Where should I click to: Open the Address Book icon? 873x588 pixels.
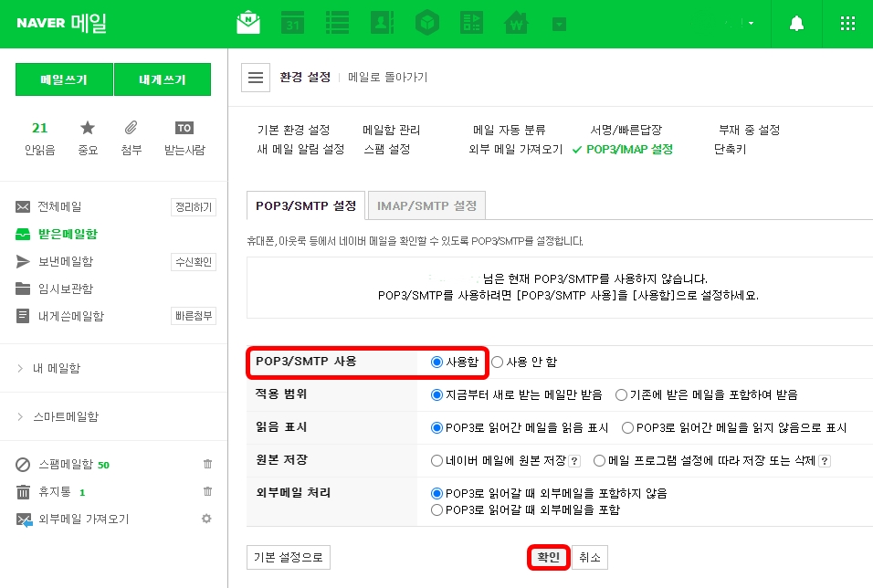click(383, 23)
